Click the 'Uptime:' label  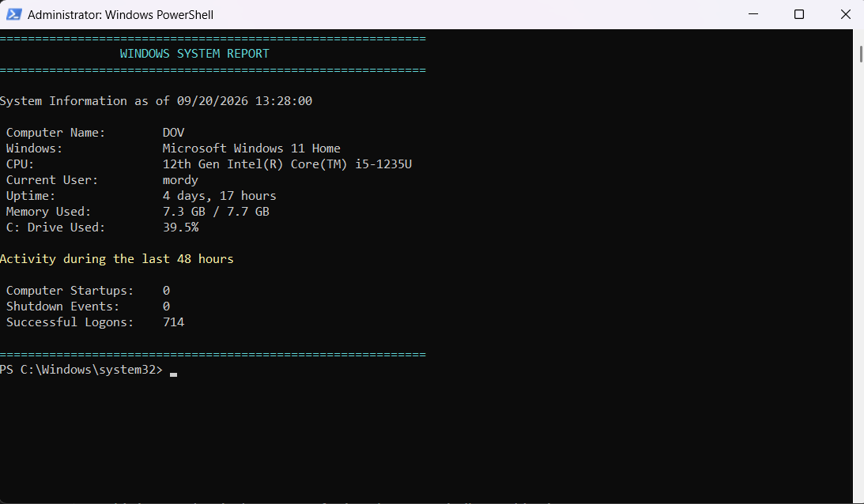(x=31, y=196)
